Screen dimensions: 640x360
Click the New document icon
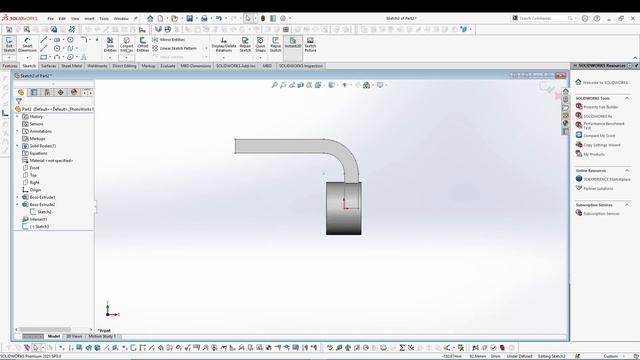point(160,18)
